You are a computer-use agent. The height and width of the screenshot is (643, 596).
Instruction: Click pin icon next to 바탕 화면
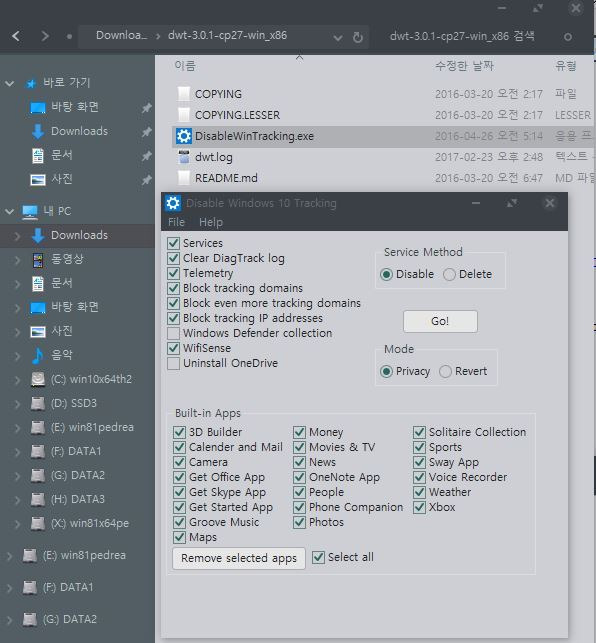146,107
